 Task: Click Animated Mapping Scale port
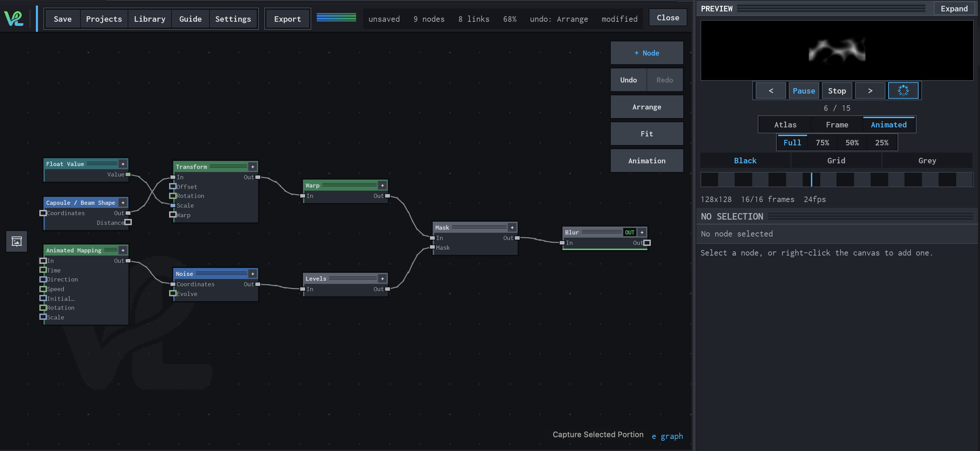pos(43,317)
